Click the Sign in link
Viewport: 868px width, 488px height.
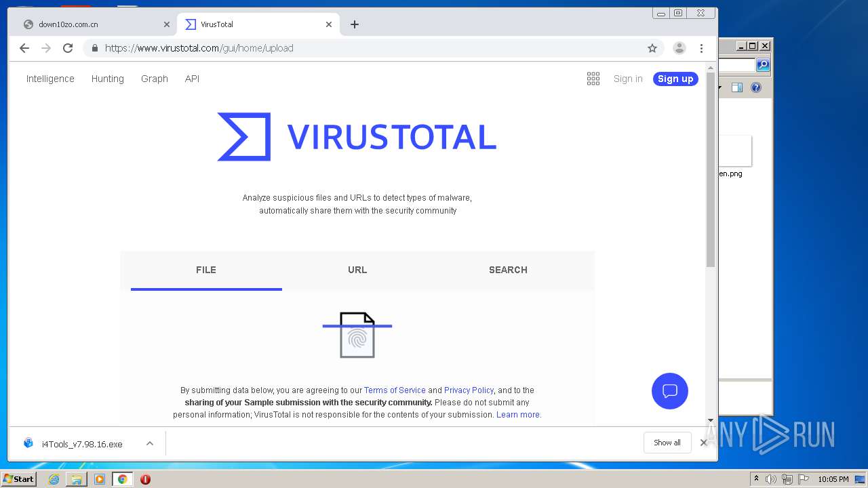pyautogui.click(x=628, y=79)
